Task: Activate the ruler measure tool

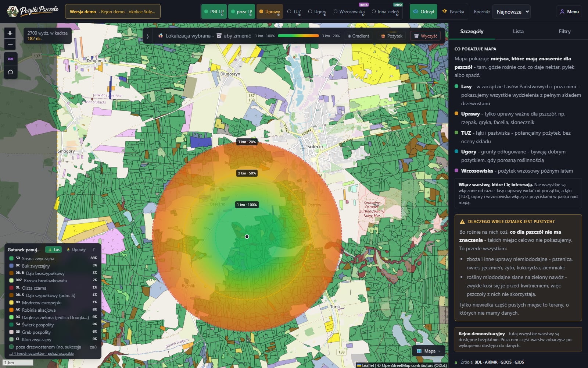Action: pos(10,59)
